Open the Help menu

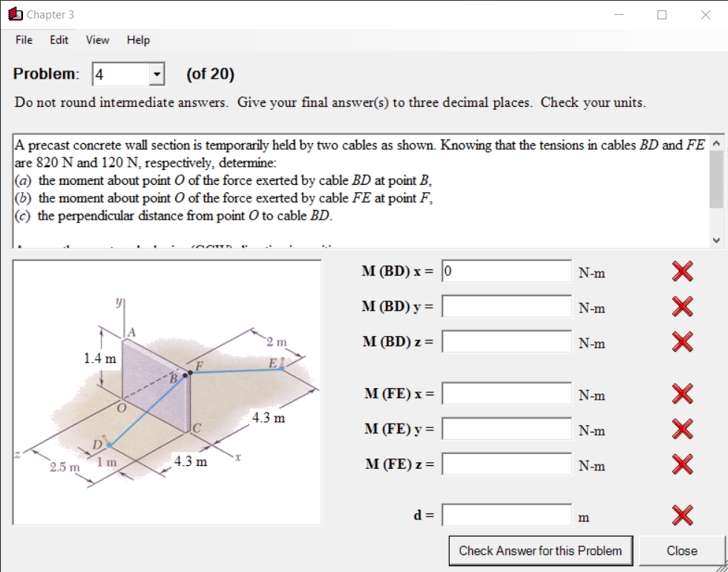(138, 40)
